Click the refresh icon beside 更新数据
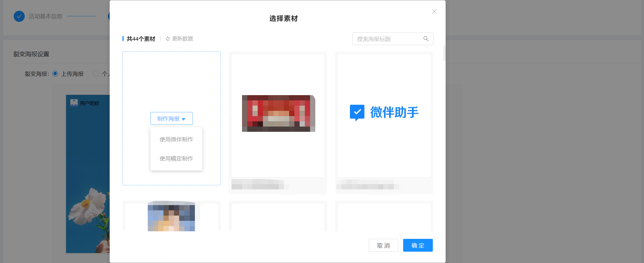 [168, 39]
